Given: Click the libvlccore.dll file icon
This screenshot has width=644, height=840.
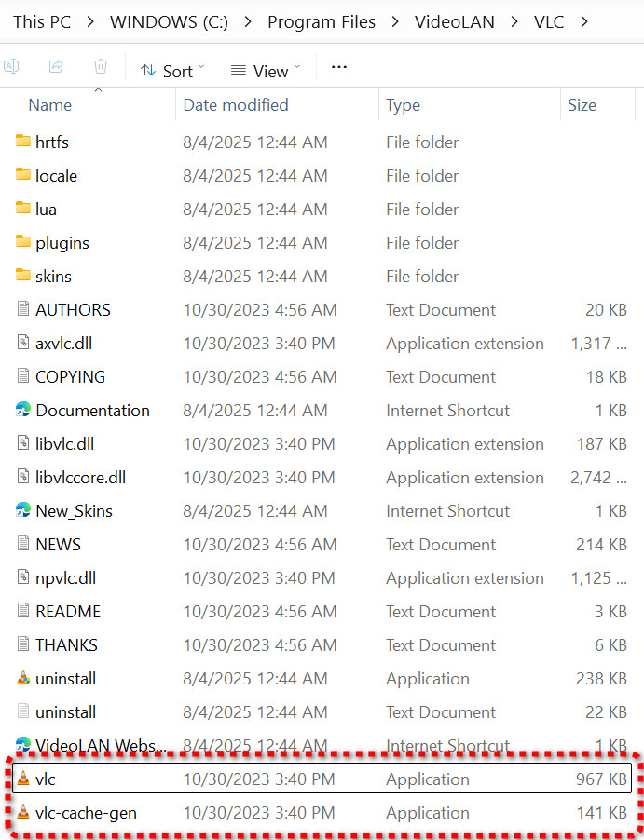Looking at the screenshot, I should pos(23,477).
